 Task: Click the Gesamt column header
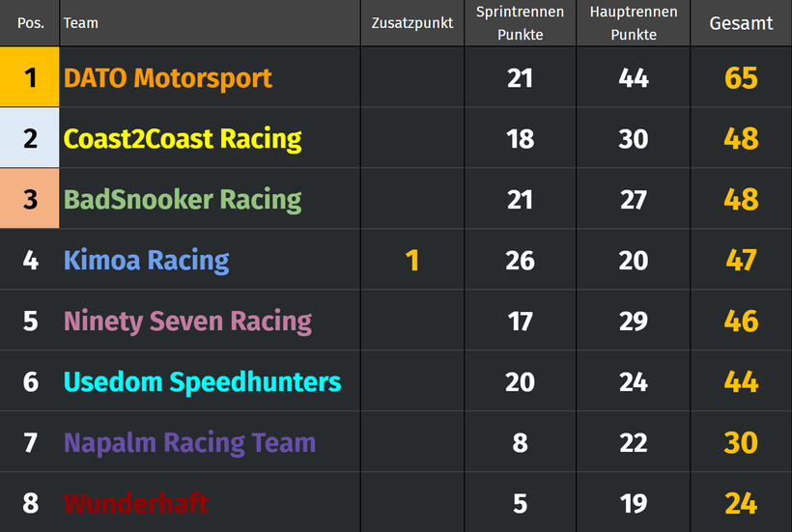coord(741,23)
